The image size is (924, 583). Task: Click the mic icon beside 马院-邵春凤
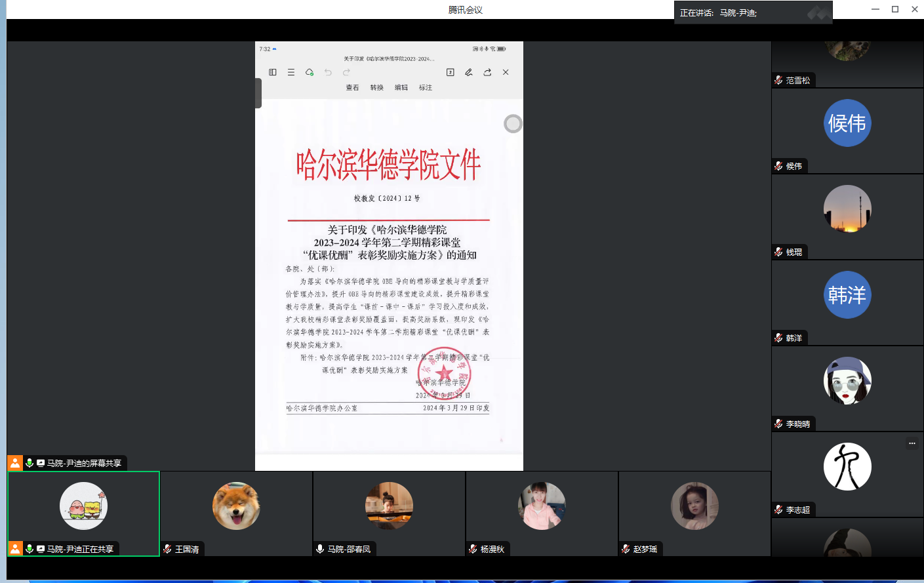tap(320, 549)
